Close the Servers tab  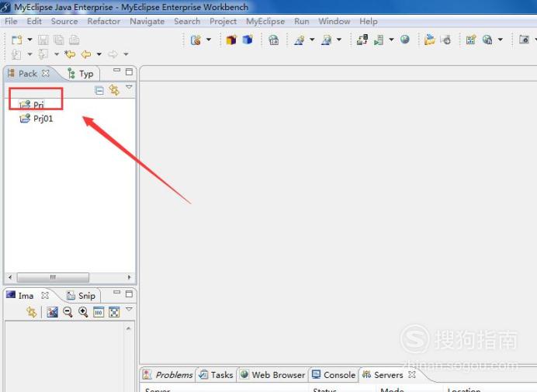pyautogui.click(x=412, y=375)
